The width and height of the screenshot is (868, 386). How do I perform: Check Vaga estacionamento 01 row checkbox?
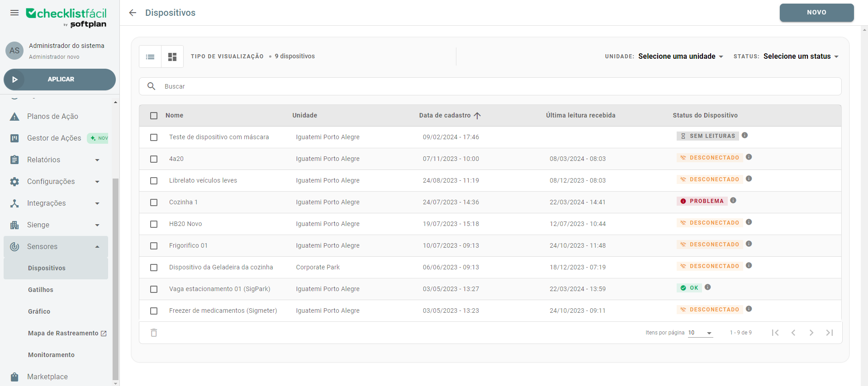154,289
